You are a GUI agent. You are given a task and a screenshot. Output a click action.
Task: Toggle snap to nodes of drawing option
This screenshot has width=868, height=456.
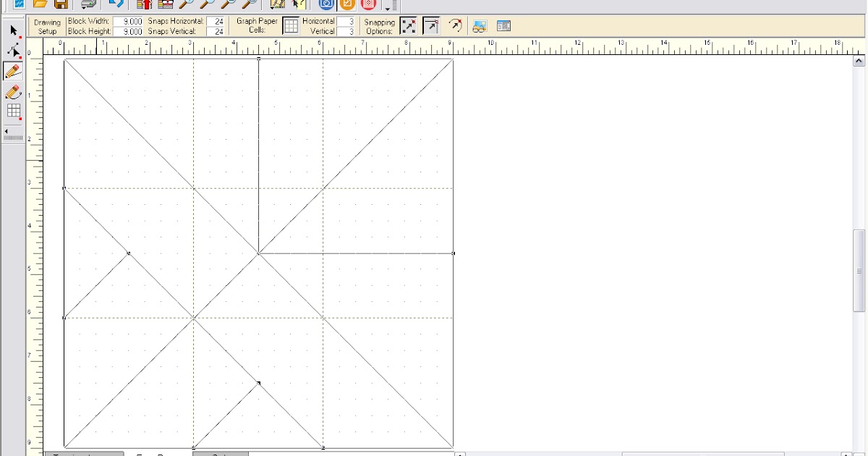coord(431,27)
